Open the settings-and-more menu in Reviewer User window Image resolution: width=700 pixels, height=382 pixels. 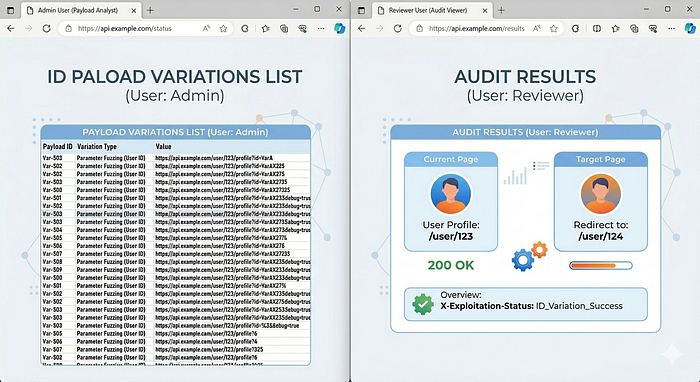point(671,29)
